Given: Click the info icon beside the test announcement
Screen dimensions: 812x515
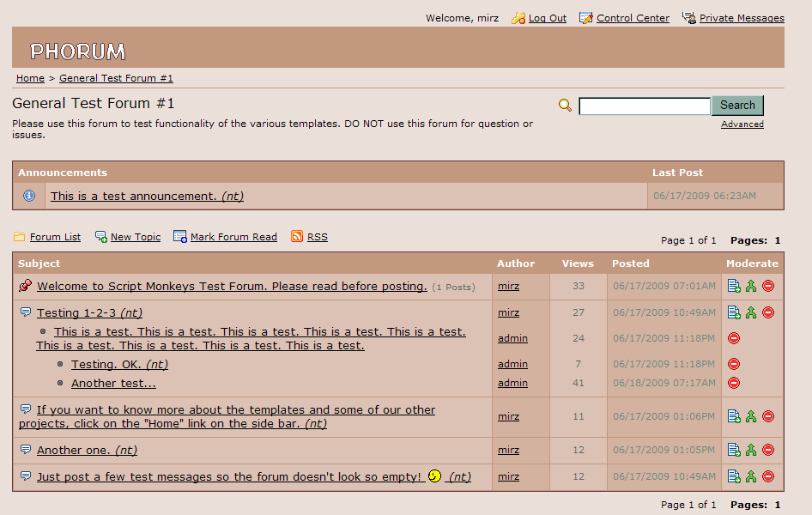Looking at the screenshot, I should 29,196.
